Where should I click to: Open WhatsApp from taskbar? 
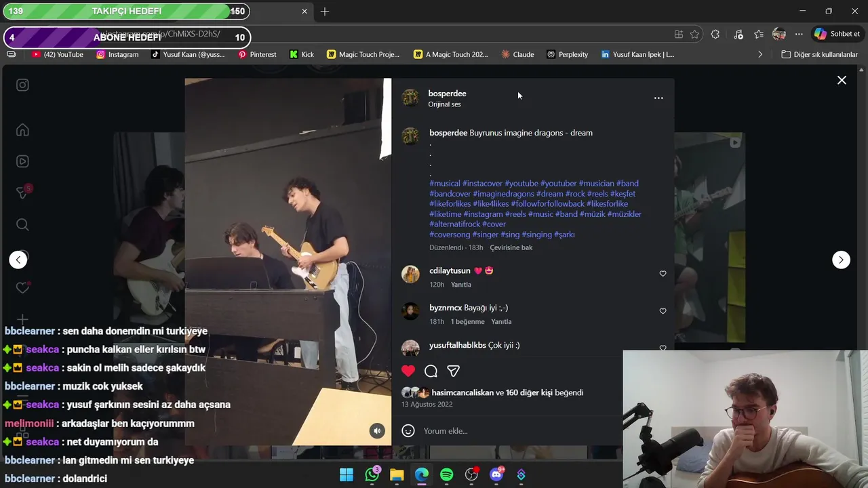[372, 475]
